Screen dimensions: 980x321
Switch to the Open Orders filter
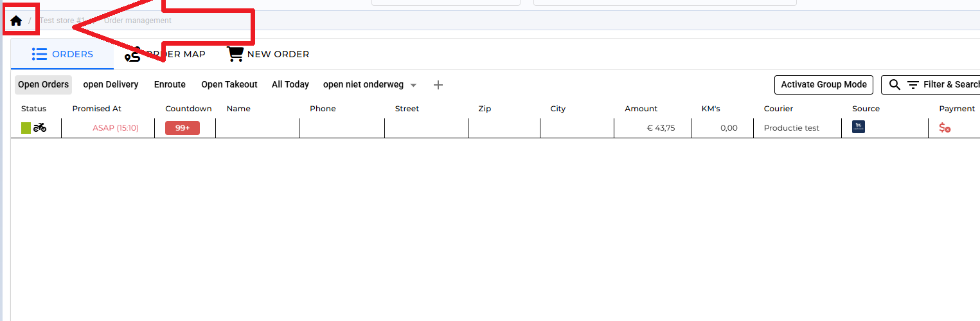tap(43, 85)
